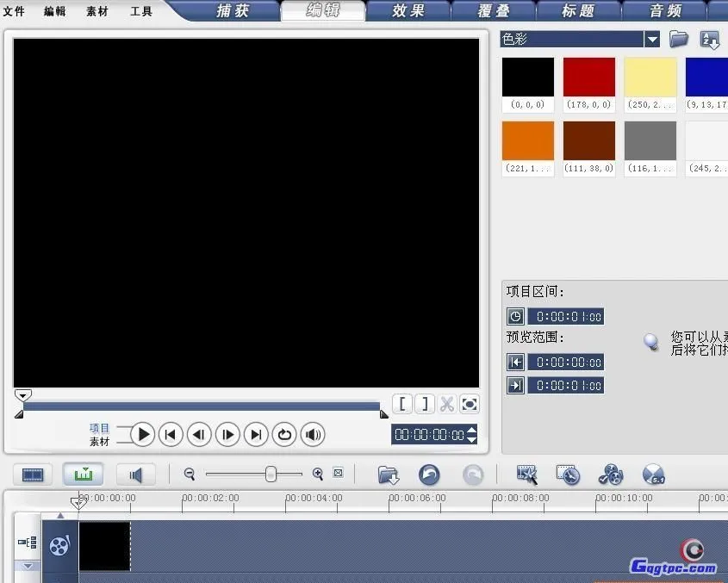Set the mark-in point with the [ button

tap(402, 404)
